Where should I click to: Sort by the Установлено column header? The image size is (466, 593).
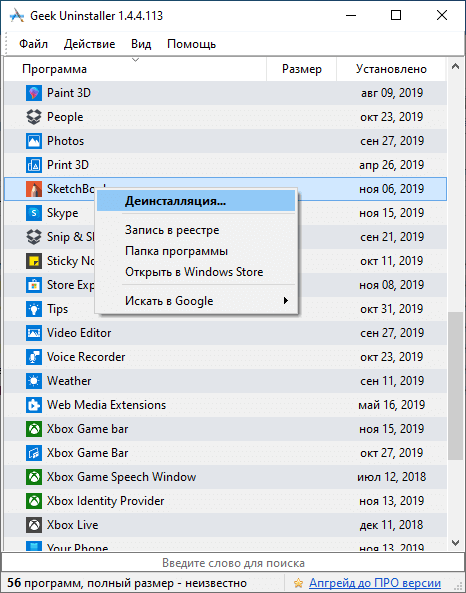391,69
